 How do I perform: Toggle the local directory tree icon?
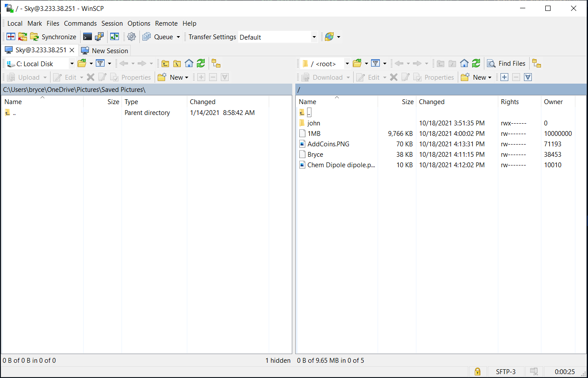[x=216, y=64]
